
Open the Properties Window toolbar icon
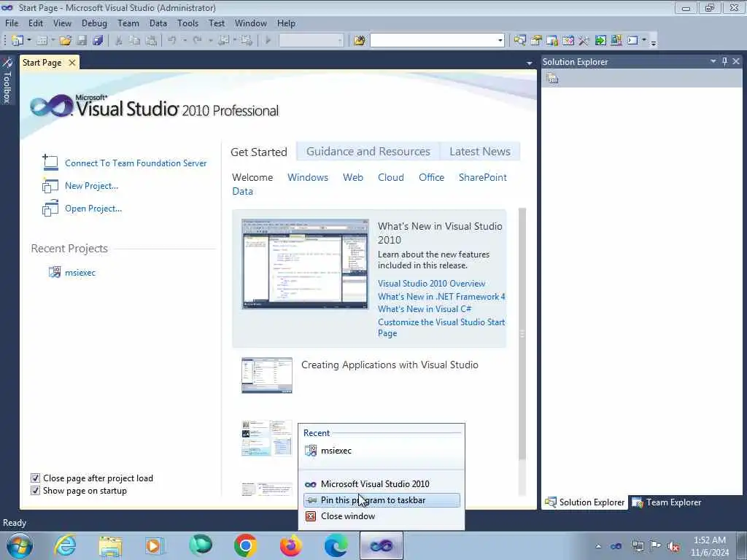(536, 41)
